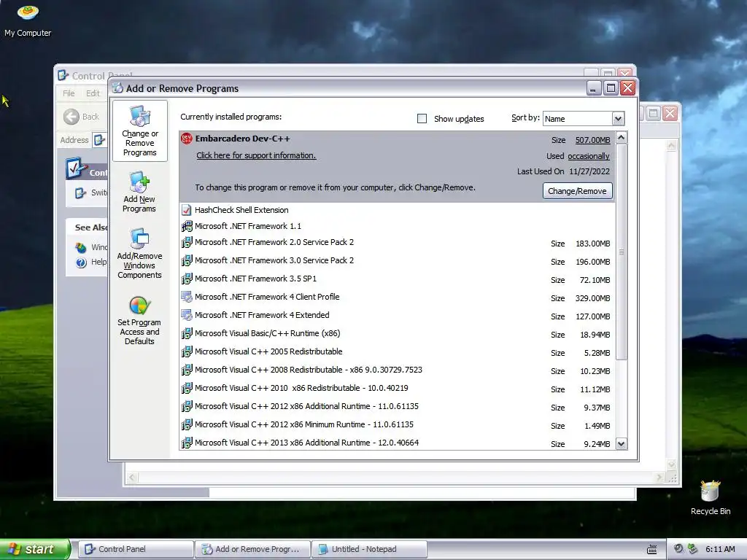The width and height of the screenshot is (747, 560).
Task: Click the Visual C++ 2012 Additional Runtime icon
Action: (x=186, y=406)
